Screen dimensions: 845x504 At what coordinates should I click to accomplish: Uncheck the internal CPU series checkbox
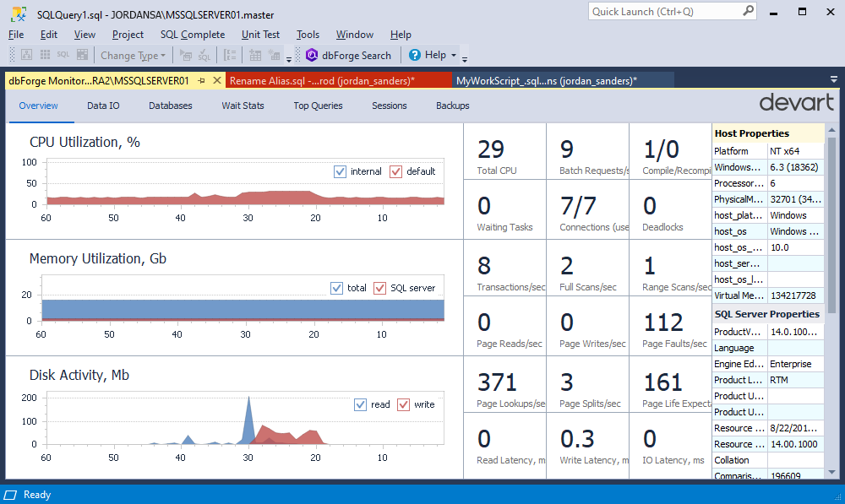click(x=341, y=171)
